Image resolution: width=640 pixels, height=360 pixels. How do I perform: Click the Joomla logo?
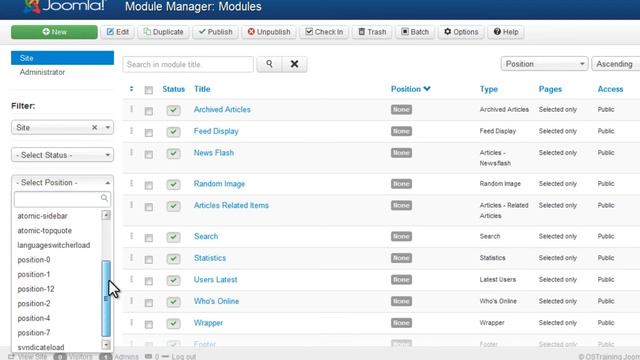64,7
